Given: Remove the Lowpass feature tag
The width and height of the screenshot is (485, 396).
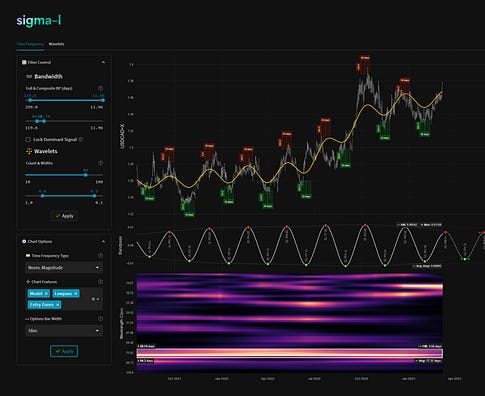Looking at the screenshot, I should click(76, 293).
